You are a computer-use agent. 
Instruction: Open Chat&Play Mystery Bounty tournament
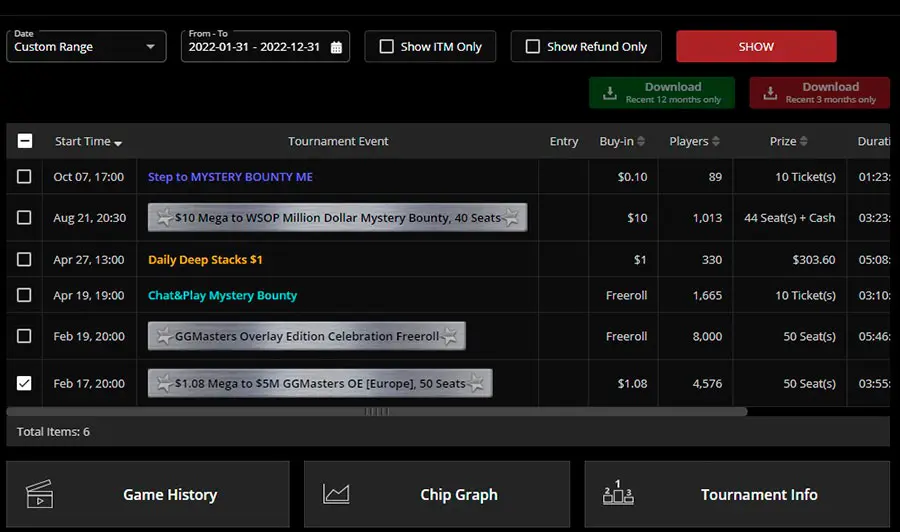[223, 295]
